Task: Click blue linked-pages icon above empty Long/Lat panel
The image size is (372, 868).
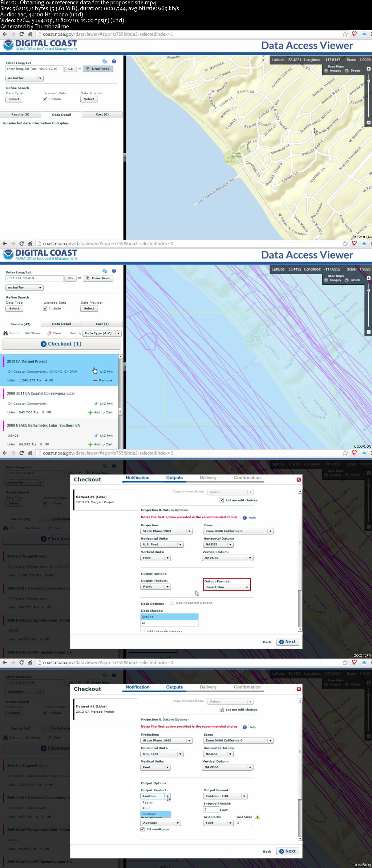Action: point(105,61)
